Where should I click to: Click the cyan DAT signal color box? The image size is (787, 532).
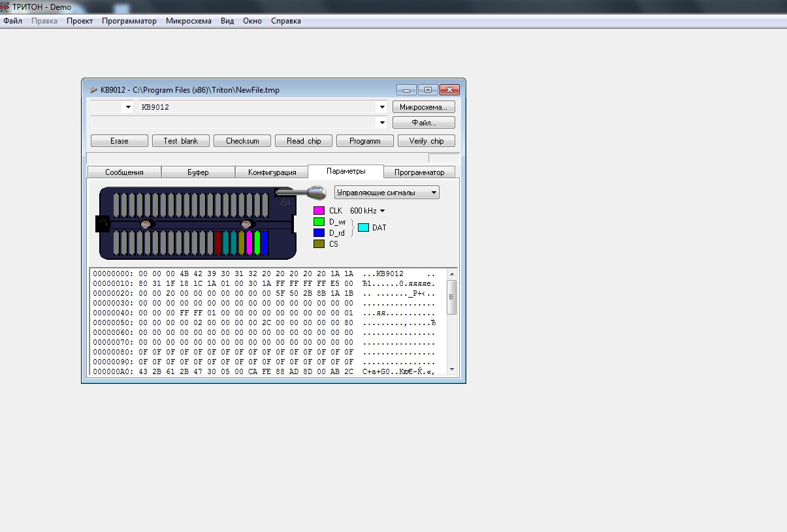point(363,228)
